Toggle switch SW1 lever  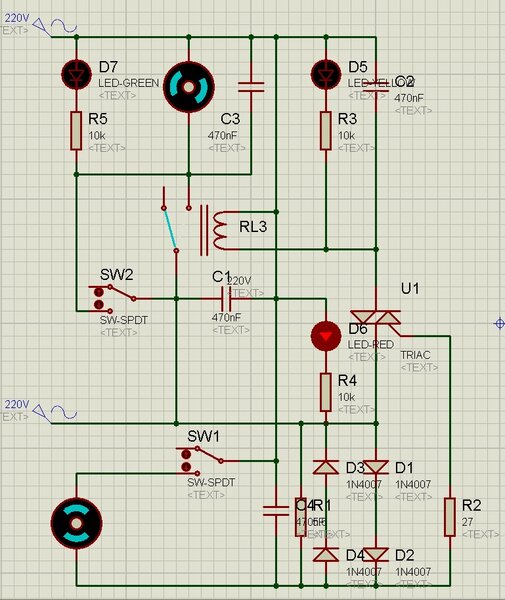(209, 455)
